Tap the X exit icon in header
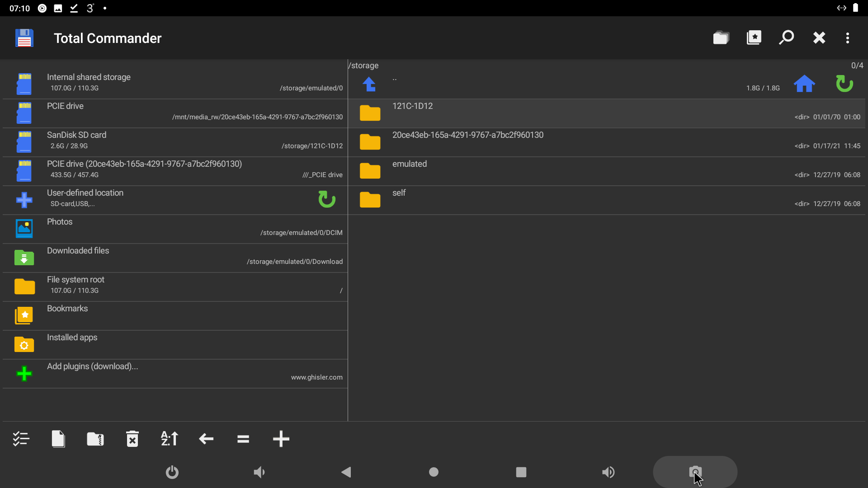Viewport: 868px width, 488px height. pyautogui.click(x=819, y=38)
